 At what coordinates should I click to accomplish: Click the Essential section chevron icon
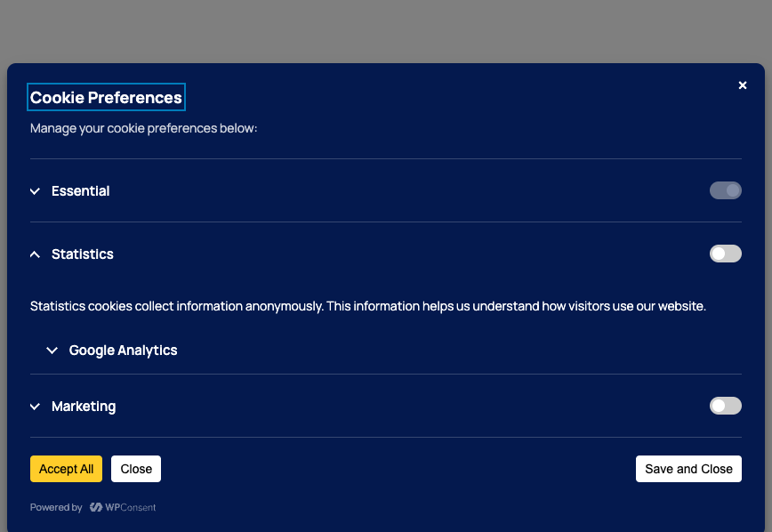point(34,190)
